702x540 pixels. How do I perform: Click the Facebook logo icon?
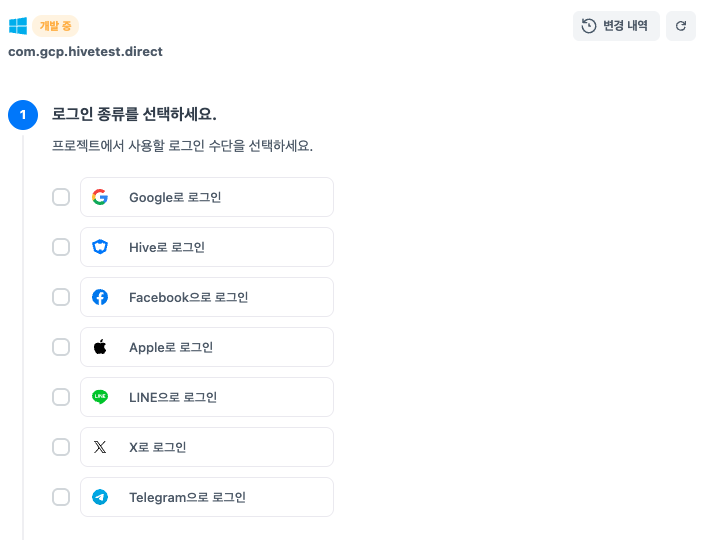pyautogui.click(x=100, y=297)
